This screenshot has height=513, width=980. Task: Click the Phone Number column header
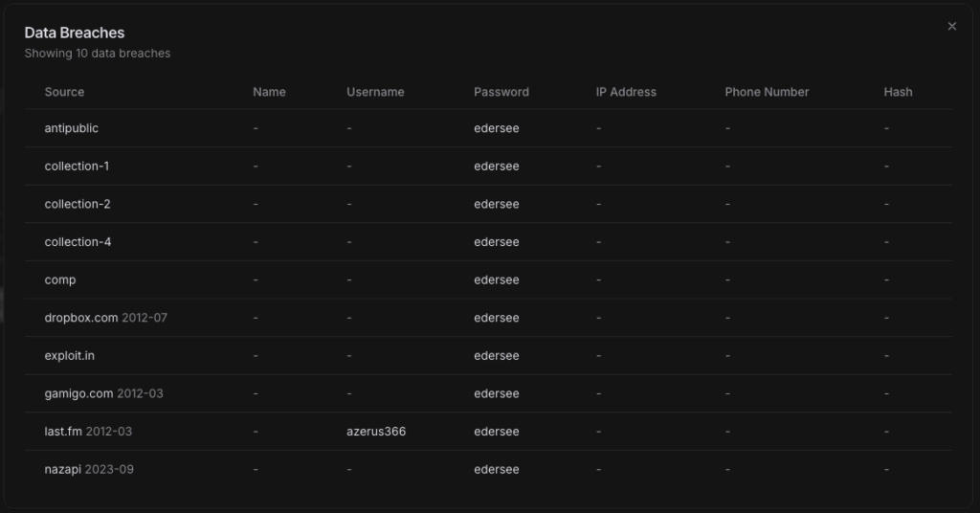(767, 92)
